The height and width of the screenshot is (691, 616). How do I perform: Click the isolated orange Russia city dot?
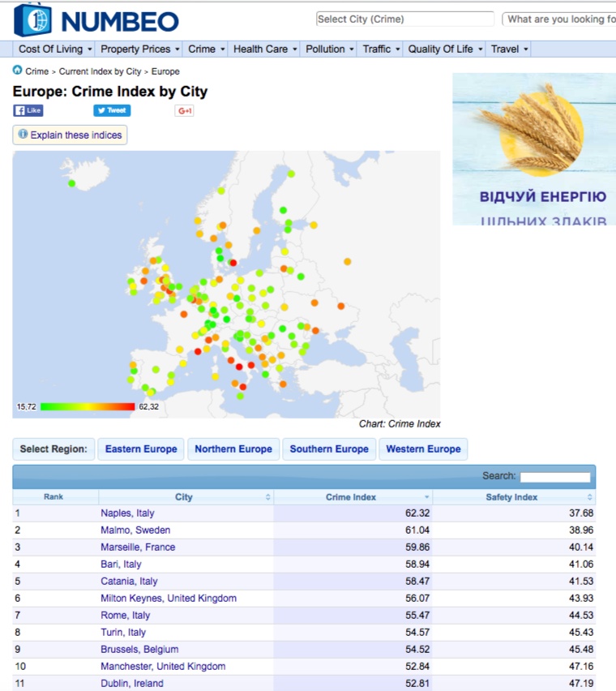(348, 262)
